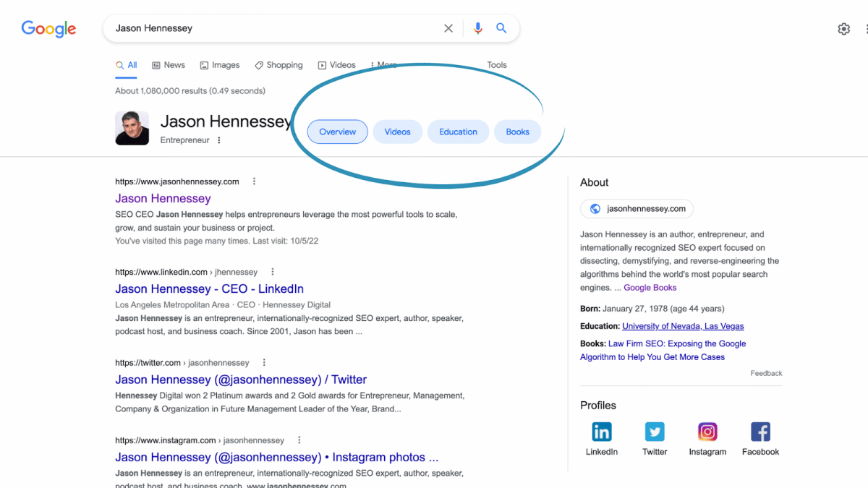This screenshot has width=868, height=488.
Task: Switch to the Shopping tab
Action: pos(279,64)
